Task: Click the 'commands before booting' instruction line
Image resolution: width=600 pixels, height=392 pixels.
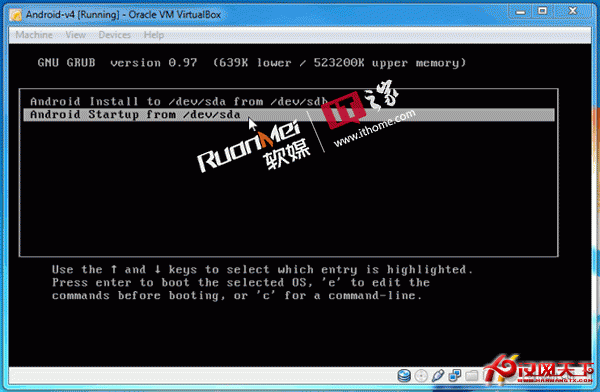Action: coord(237,296)
